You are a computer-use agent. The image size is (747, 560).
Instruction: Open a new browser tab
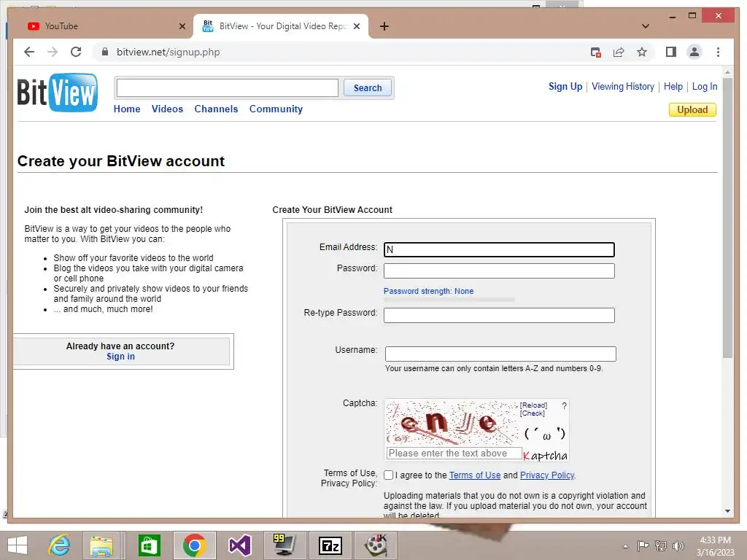[384, 26]
